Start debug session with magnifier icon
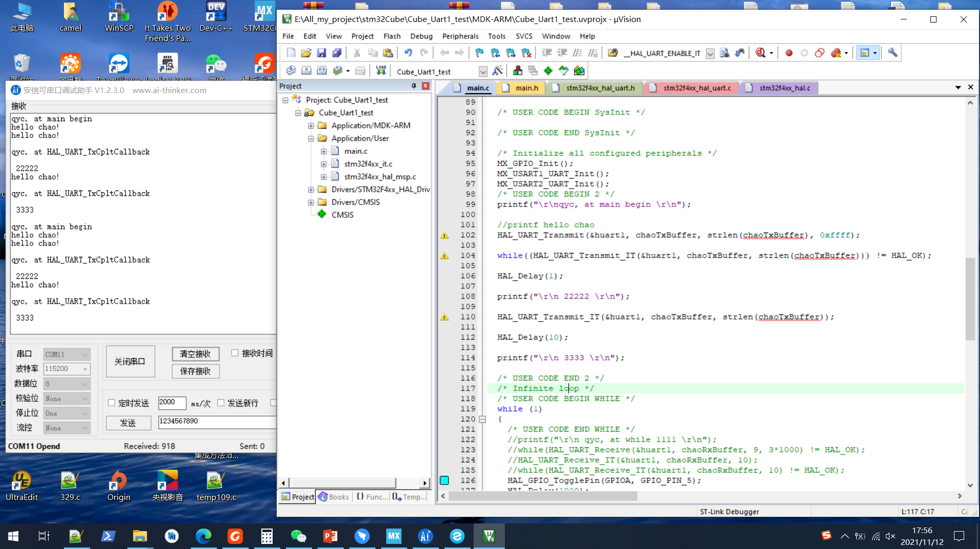This screenshot has width=980, height=549. (761, 53)
